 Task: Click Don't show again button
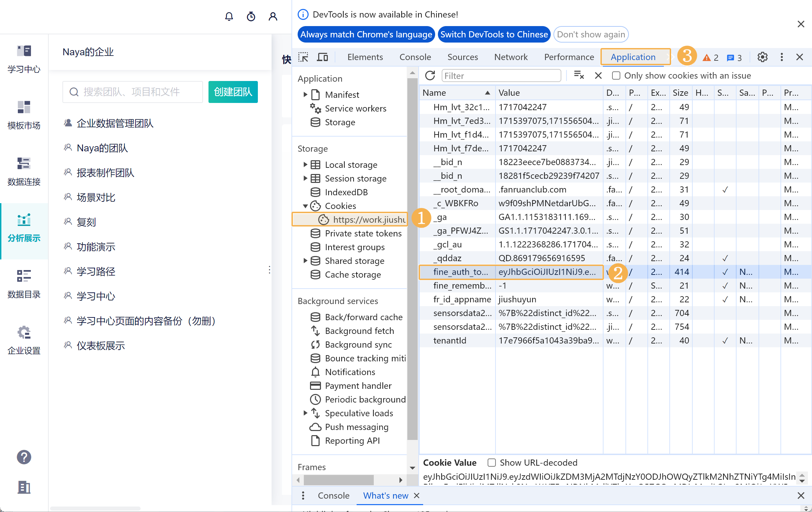click(x=591, y=34)
